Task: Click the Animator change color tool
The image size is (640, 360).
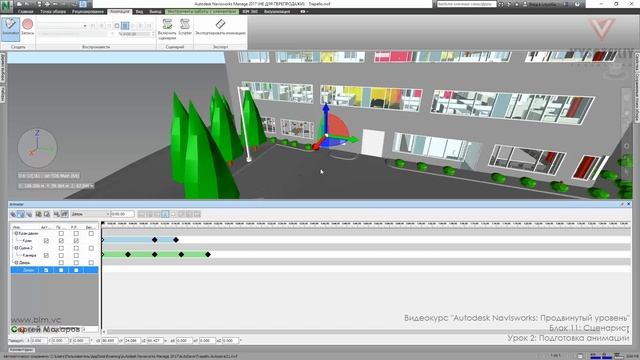Action: click(38, 214)
